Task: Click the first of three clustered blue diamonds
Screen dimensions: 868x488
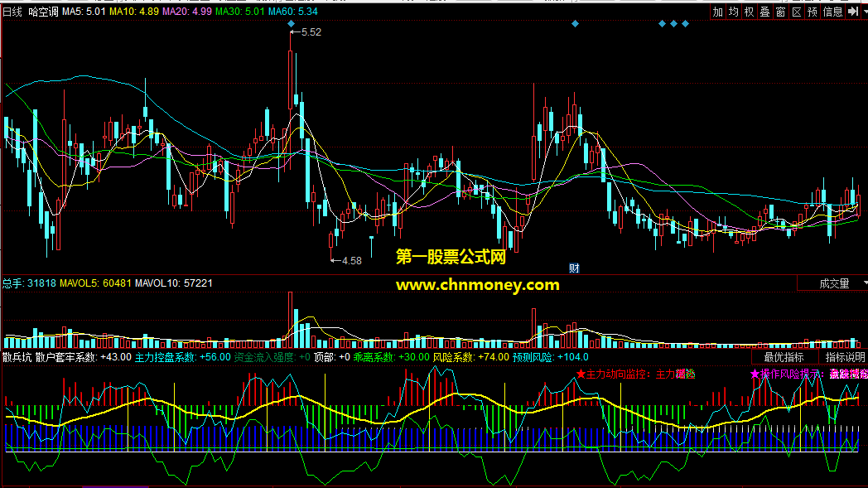Action: click(x=662, y=24)
